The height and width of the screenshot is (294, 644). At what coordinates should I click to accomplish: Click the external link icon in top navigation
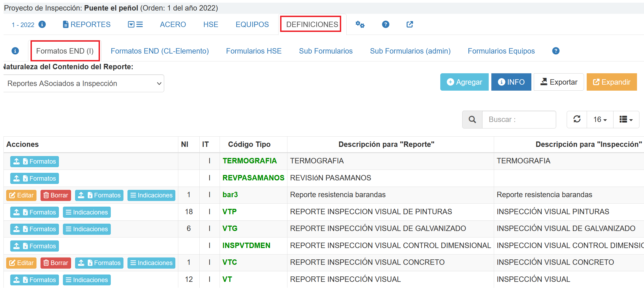tap(410, 24)
